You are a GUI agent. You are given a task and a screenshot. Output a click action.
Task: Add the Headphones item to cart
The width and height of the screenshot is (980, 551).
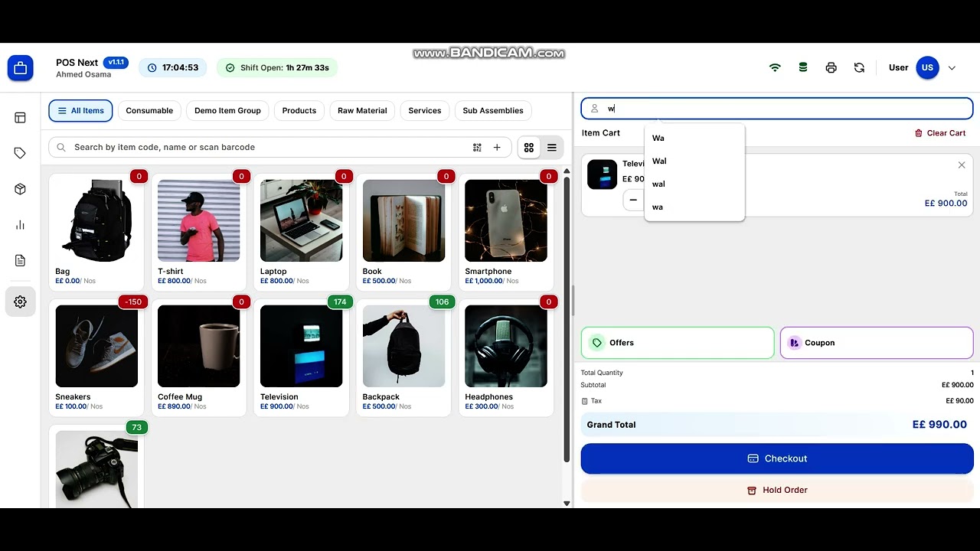pyautogui.click(x=506, y=357)
